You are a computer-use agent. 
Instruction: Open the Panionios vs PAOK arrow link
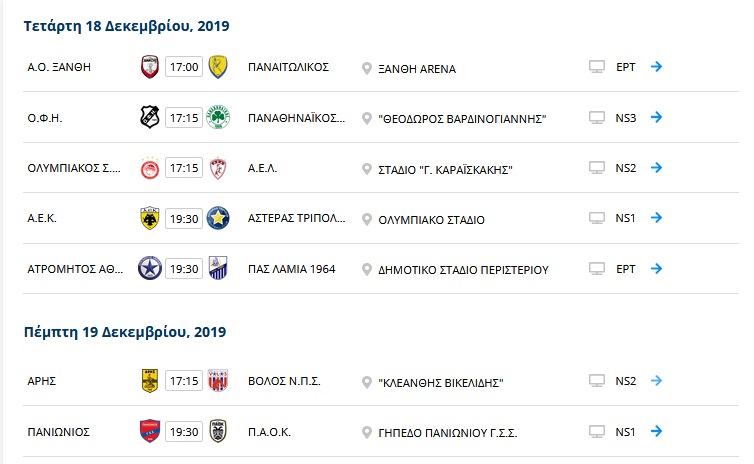click(656, 431)
